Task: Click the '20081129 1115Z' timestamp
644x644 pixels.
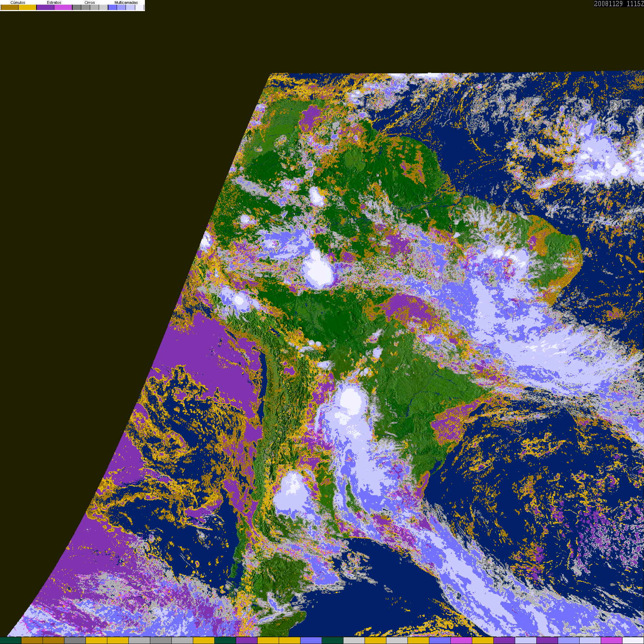Action: pyautogui.click(x=619, y=4)
